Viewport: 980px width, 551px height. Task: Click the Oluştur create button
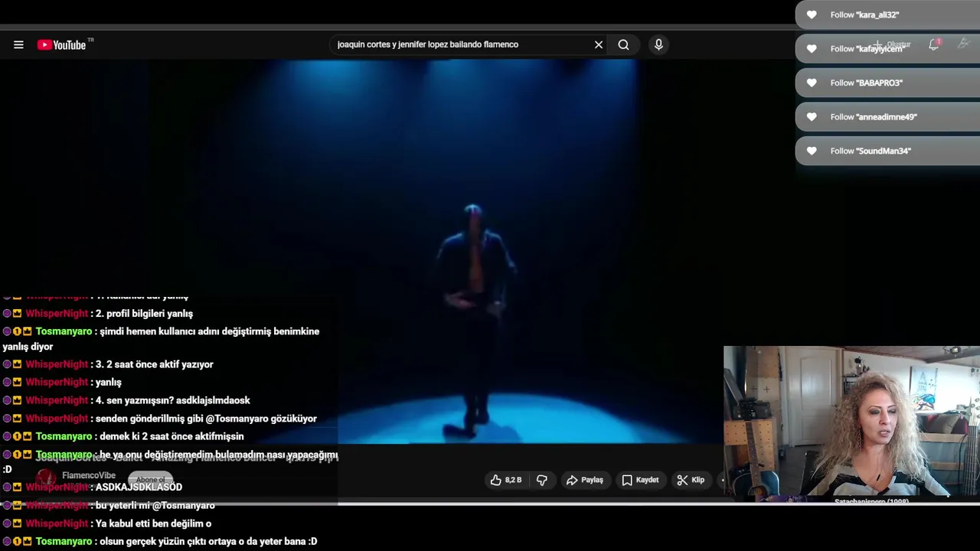(893, 44)
